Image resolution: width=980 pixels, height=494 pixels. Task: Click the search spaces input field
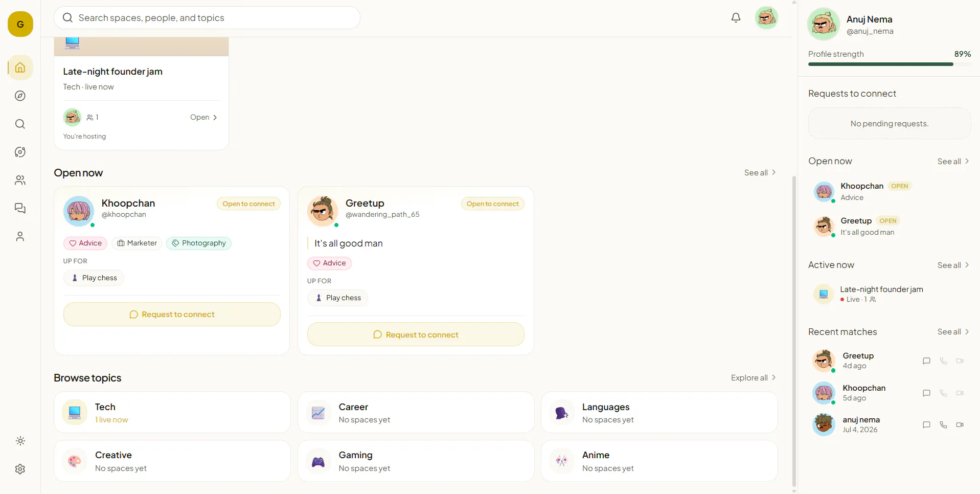click(207, 18)
